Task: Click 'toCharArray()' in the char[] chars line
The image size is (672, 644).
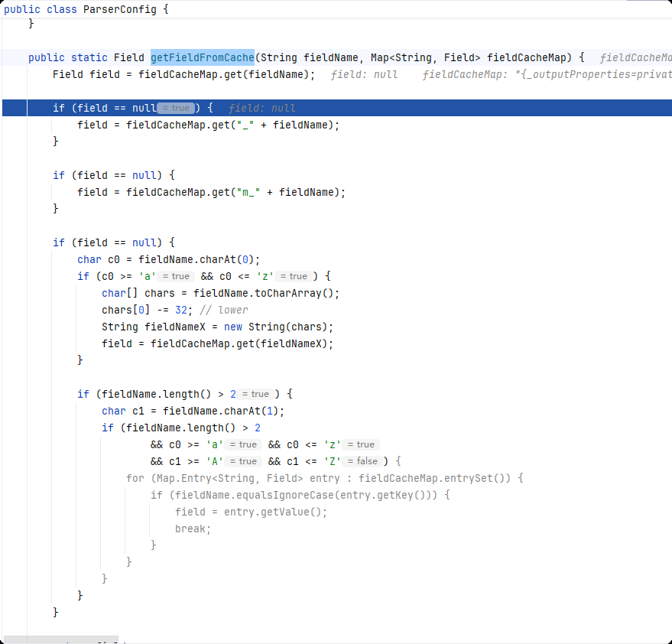Action: pyautogui.click(x=294, y=293)
